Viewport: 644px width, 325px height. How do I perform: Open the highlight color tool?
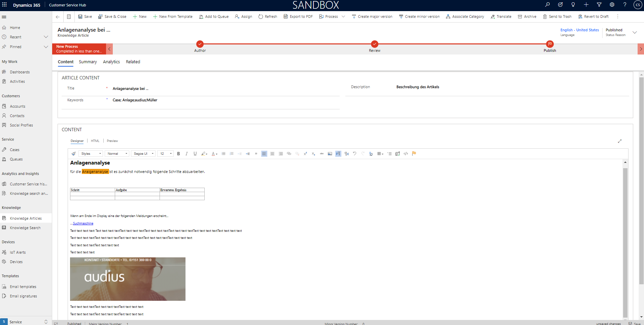click(203, 154)
